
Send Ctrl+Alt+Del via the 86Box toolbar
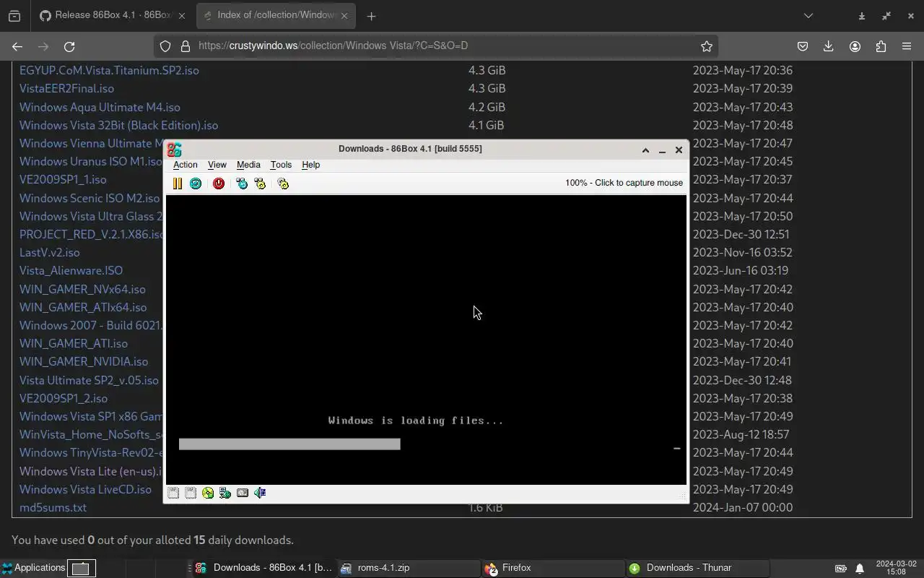pos(242,184)
